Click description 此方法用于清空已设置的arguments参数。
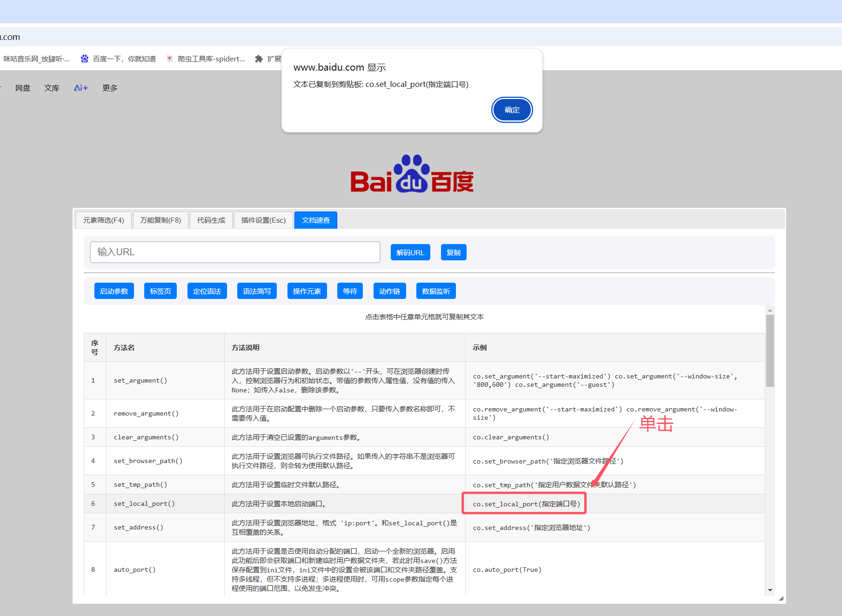 coord(345,437)
